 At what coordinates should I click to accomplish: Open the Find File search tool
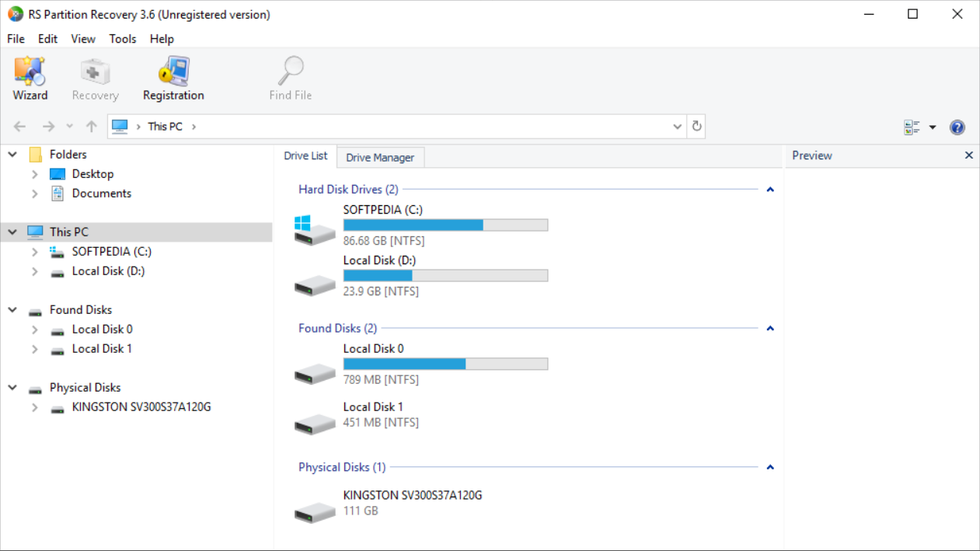(291, 79)
